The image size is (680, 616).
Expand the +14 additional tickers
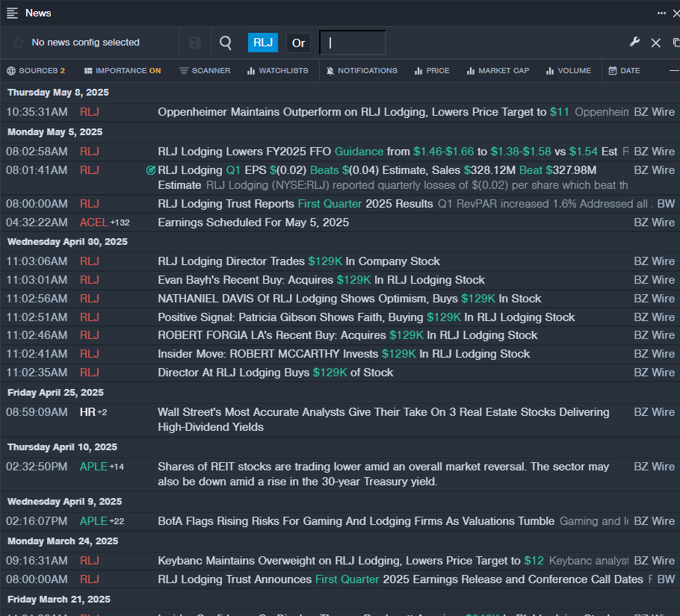[117, 467]
